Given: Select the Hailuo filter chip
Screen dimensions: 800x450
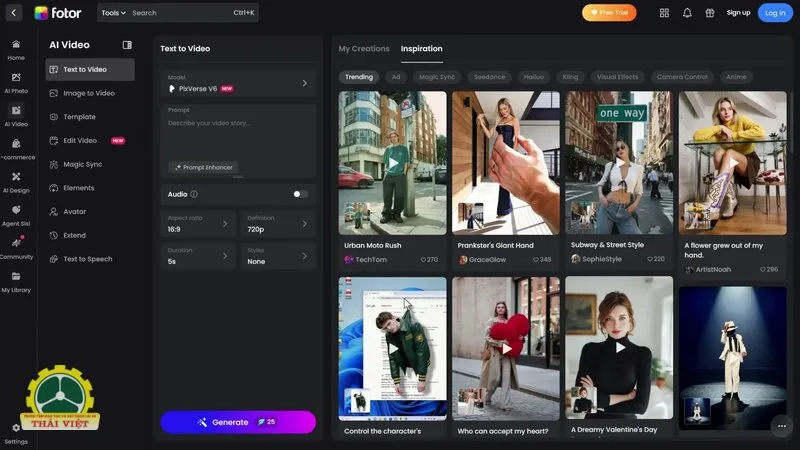Looking at the screenshot, I should click(x=534, y=77).
